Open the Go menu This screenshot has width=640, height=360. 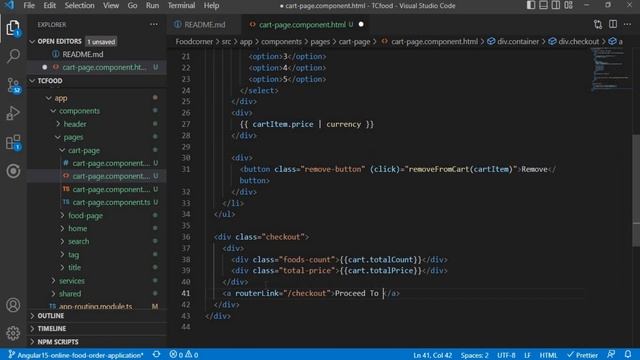click(x=132, y=5)
